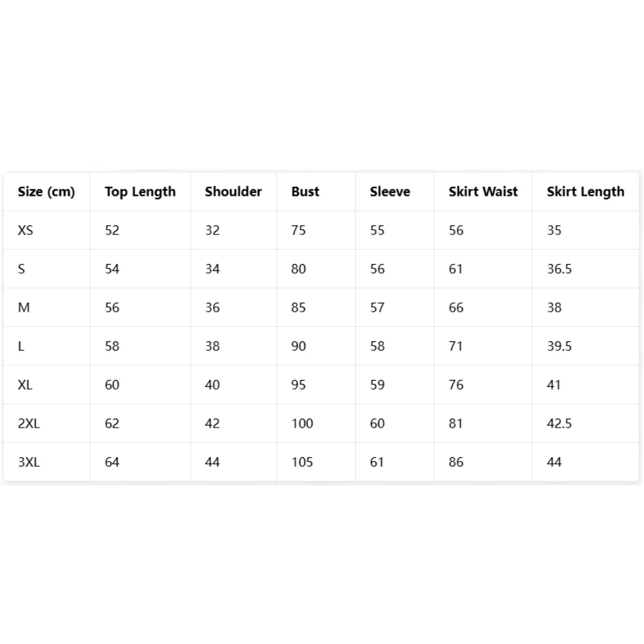
Task: Select the XL size row label
Action: coord(25,384)
